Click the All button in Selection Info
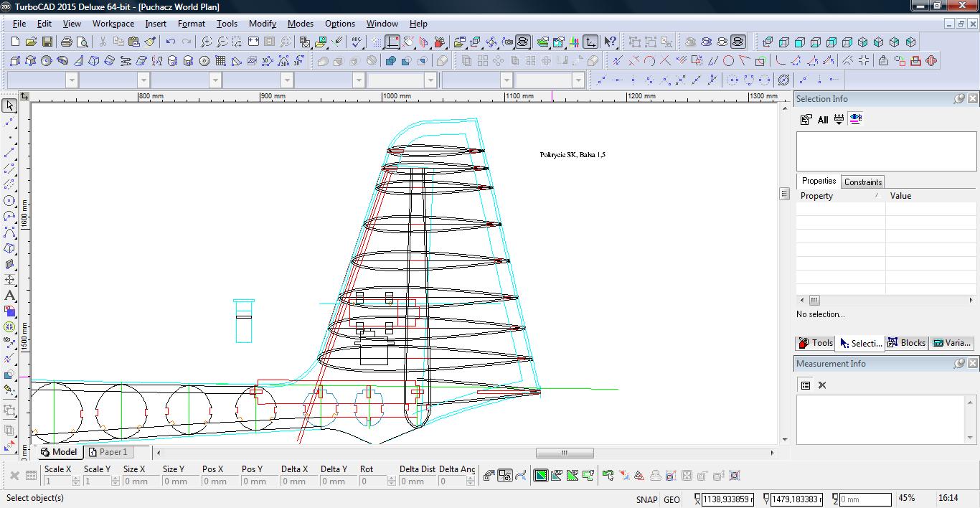 click(x=823, y=120)
